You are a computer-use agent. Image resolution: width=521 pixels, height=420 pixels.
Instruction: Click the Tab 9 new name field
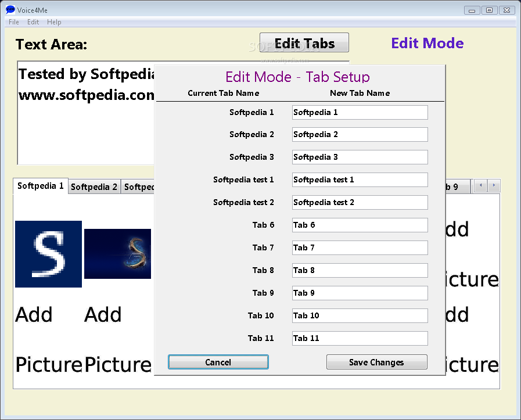(x=360, y=293)
